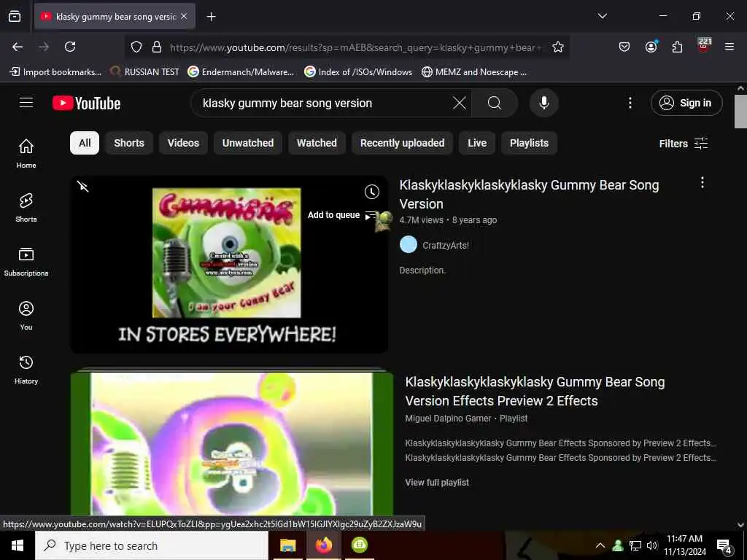This screenshot has width=747, height=560.
Task: Open YouTube settings three-dot menu
Action: (630, 103)
